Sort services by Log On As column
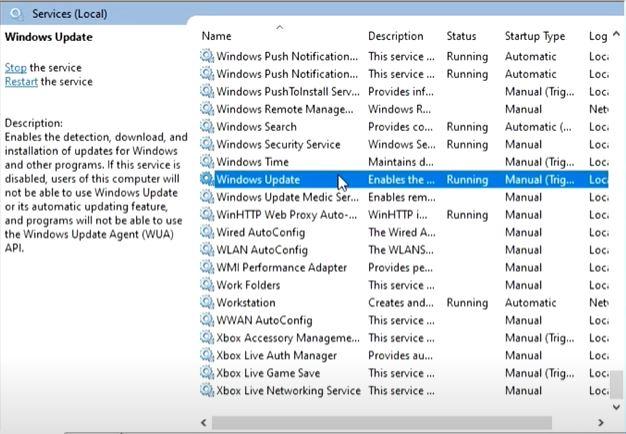 598,36
